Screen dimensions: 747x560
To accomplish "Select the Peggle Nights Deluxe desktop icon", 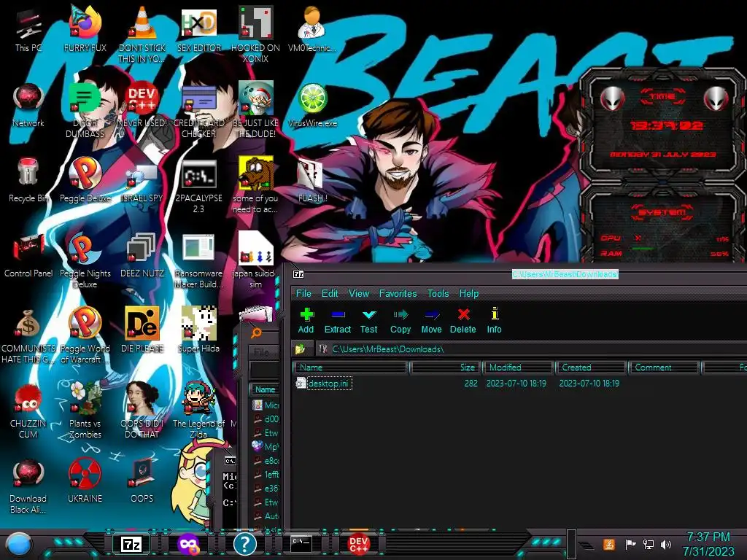I will [85, 261].
